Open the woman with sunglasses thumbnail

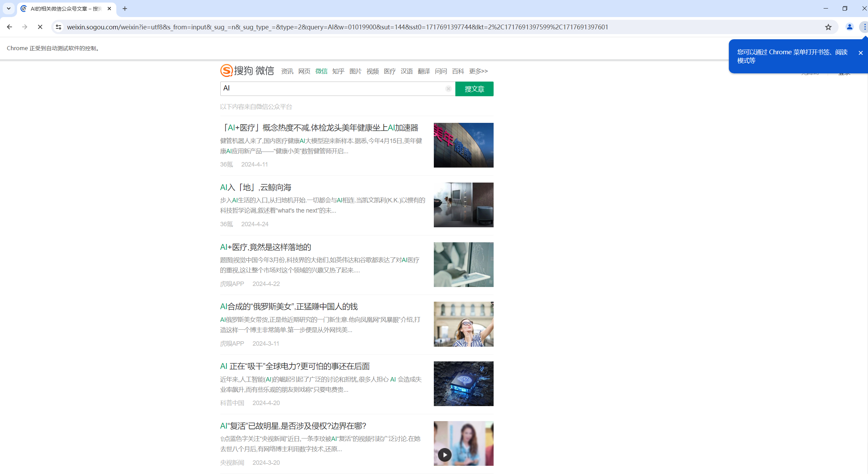(464, 324)
